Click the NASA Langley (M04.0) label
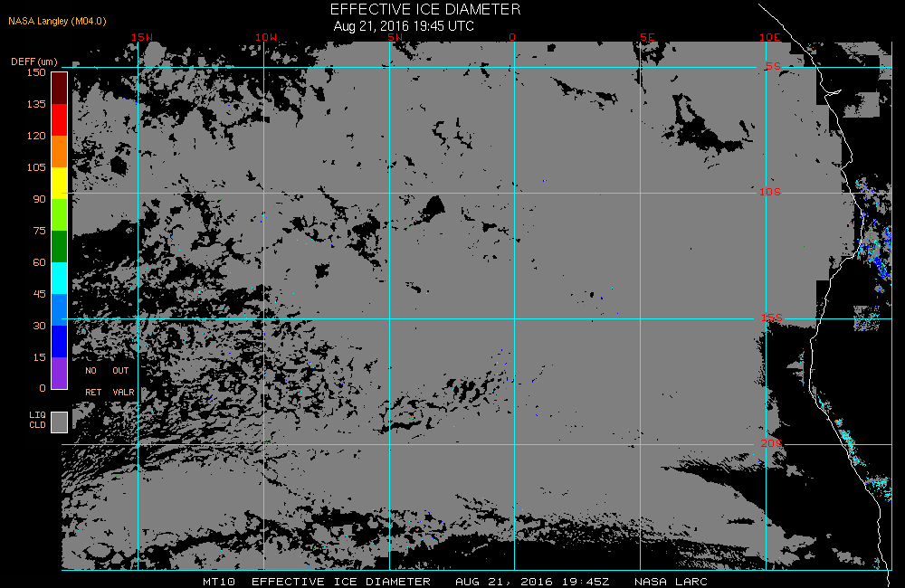 (57, 21)
